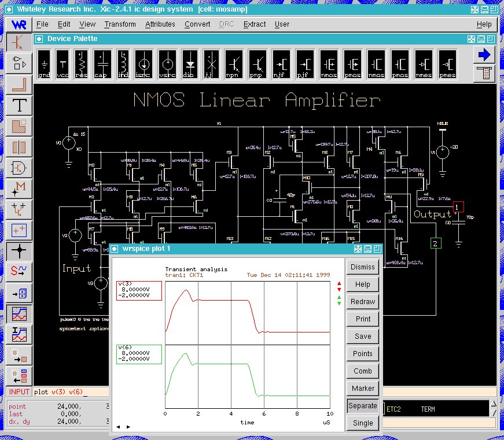Click the transistor with plus marks tool
The width and height of the screenshot is (504, 440).
click(19, 209)
